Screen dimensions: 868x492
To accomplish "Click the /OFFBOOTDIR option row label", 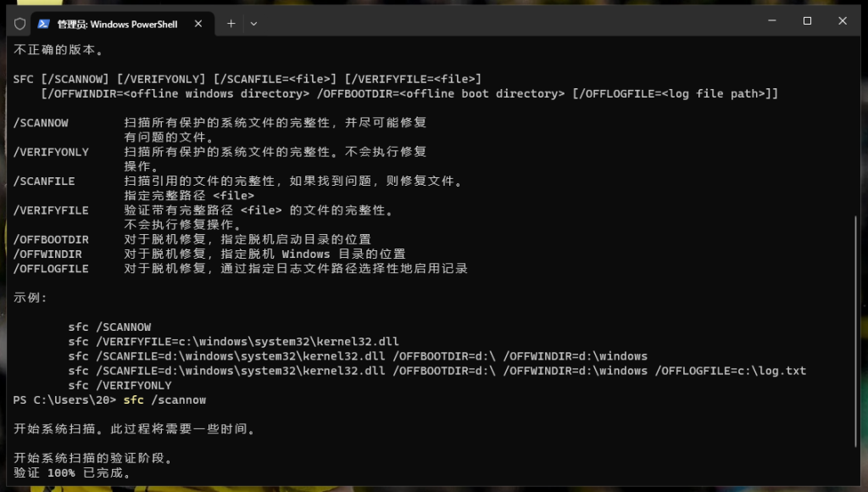I will click(x=51, y=240).
